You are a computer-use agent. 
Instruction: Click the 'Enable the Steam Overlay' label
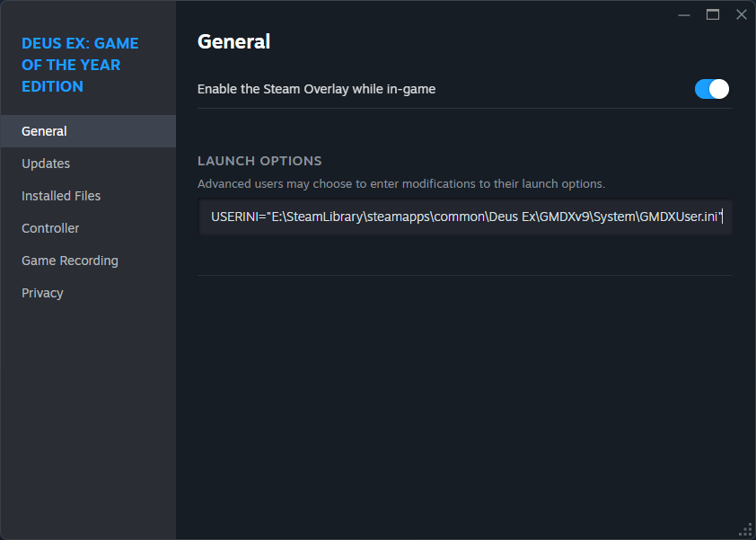click(x=316, y=89)
